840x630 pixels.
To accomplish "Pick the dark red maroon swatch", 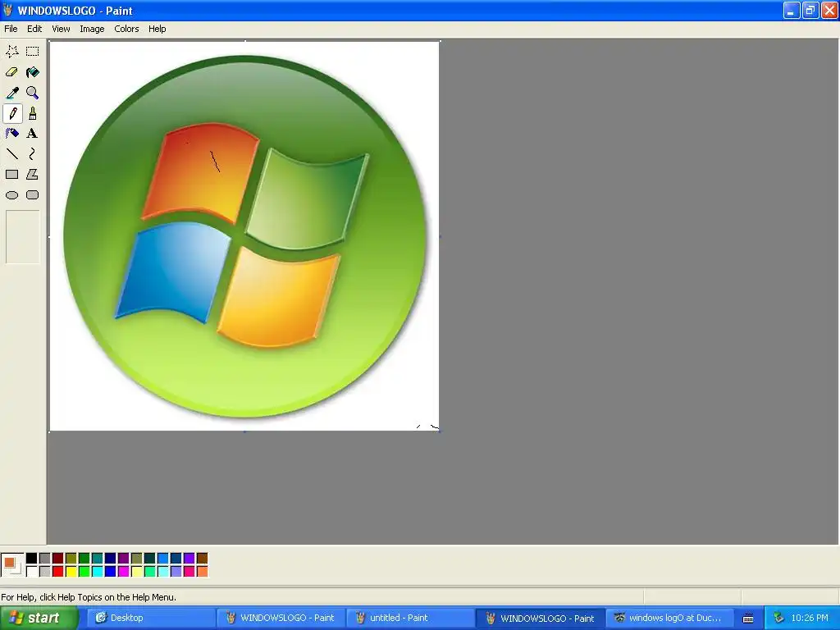I will coord(58,559).
